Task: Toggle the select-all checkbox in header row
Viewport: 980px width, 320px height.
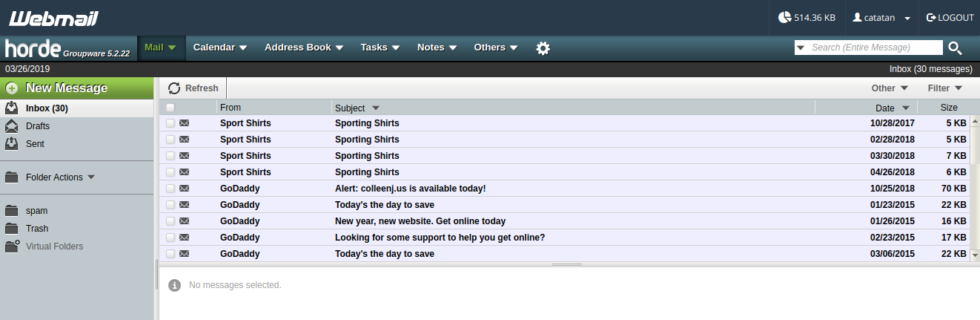Action: pyautogui.click(x=170, y=108)
